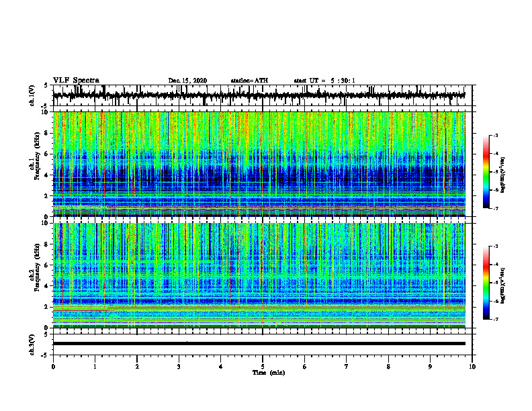Click the lower colorbar's log(PSD) label
The height and width of the screenshot is (411, 532).
coord(503,285)
